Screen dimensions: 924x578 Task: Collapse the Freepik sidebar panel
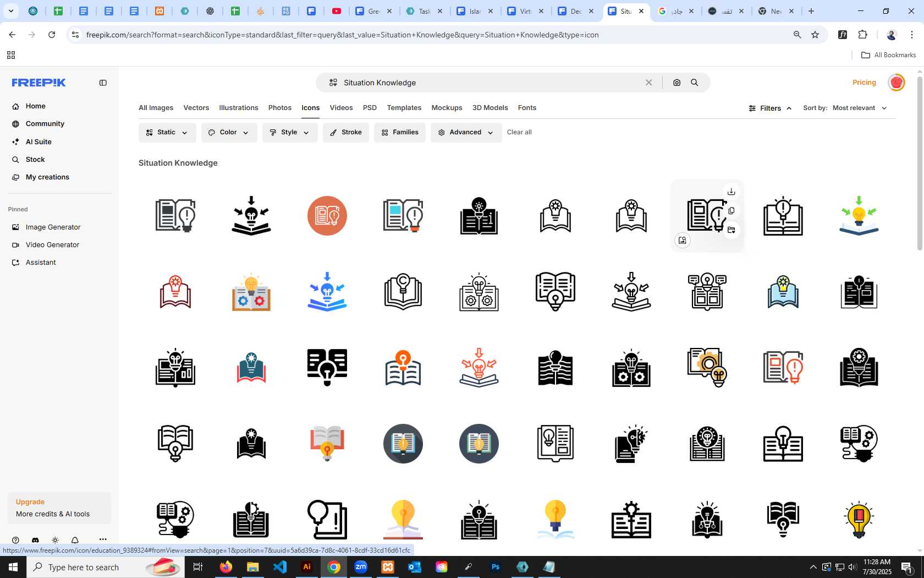[x=103, y=83]
